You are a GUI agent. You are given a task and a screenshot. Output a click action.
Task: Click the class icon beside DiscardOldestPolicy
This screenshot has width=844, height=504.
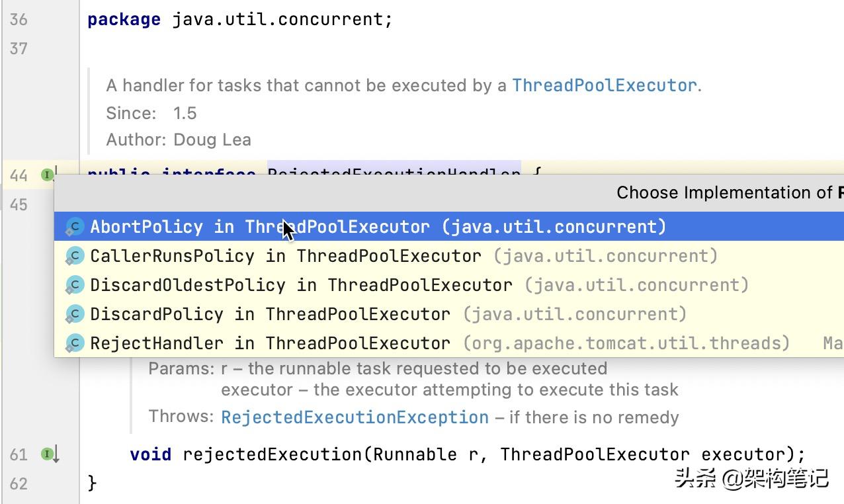tap(74, 284)
